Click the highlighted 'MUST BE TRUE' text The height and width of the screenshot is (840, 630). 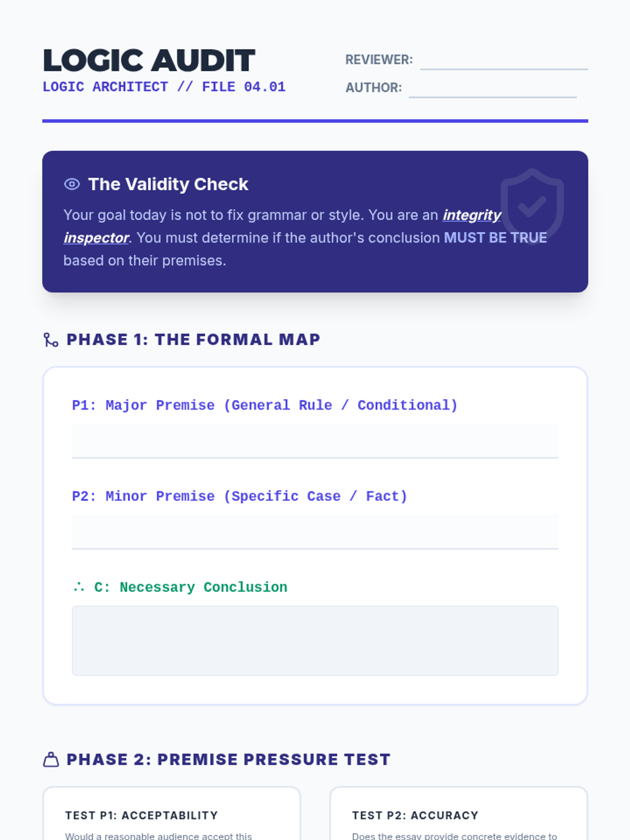point(495,238)
